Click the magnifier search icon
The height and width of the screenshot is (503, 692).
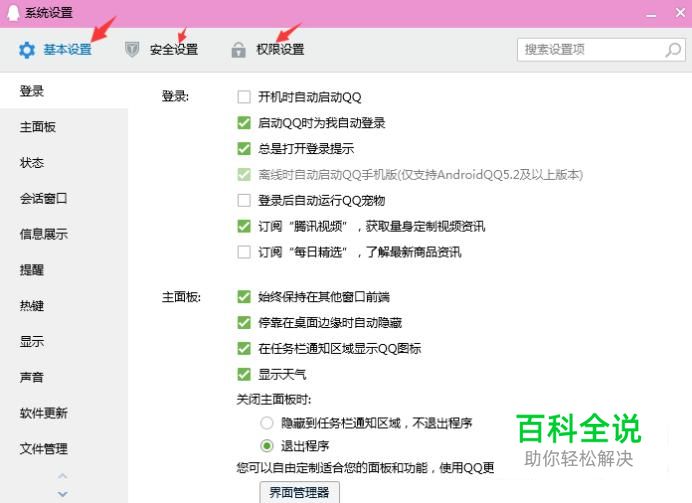pos(673,50)
